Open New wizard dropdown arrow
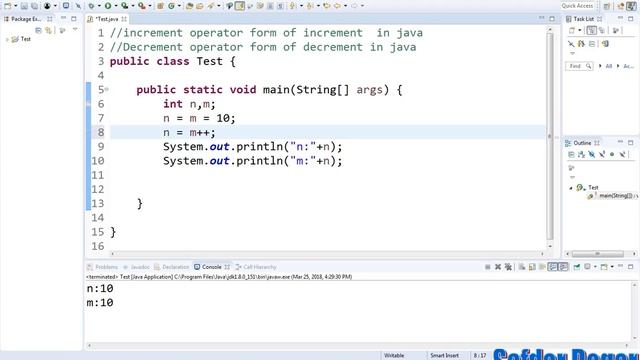This screenshot has height=360, width=640. coord(16,6)
